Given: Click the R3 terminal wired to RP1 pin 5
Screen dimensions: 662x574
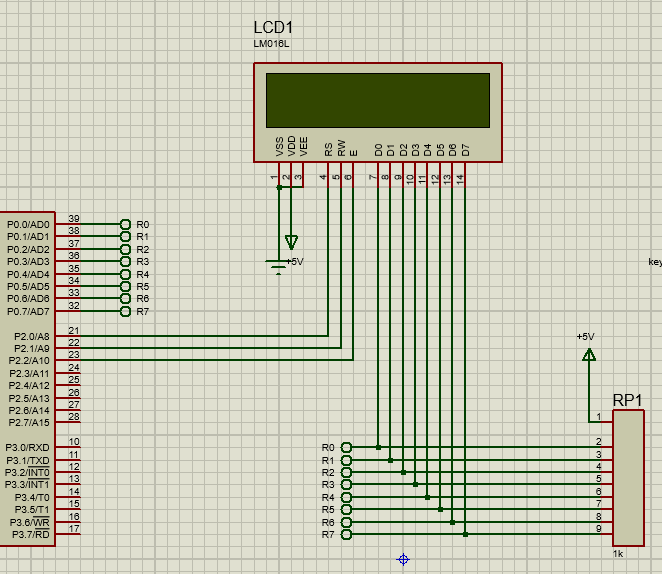Looking at the screenshot, I should point(346,485).
